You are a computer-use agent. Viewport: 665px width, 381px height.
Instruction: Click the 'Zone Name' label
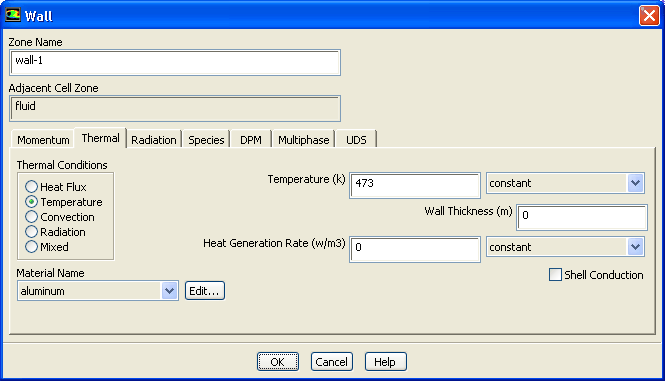(x=35, y=42)
